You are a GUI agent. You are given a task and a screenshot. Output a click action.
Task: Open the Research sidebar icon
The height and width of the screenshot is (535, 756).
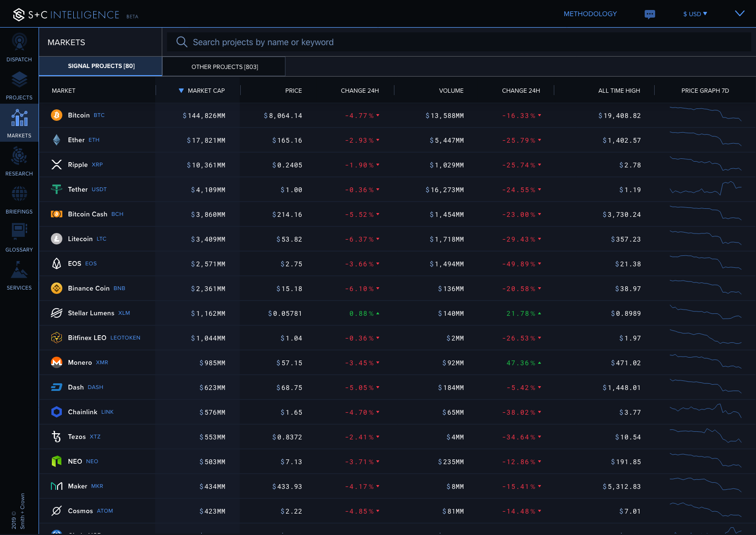[x=19, y=156]
